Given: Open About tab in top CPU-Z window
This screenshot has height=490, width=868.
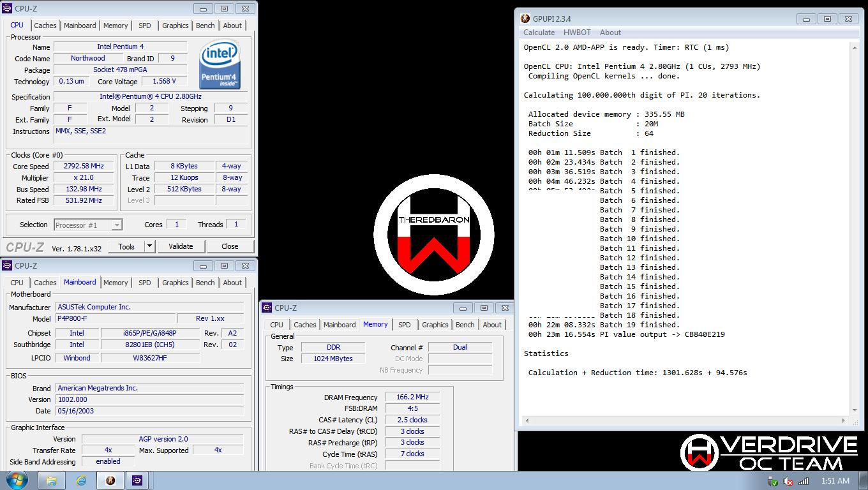Looking at the screenshot, I should point(232,26).
